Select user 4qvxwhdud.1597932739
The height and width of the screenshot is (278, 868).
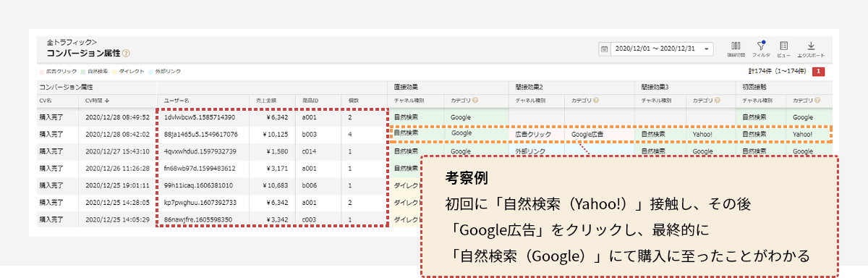[200, 151]
